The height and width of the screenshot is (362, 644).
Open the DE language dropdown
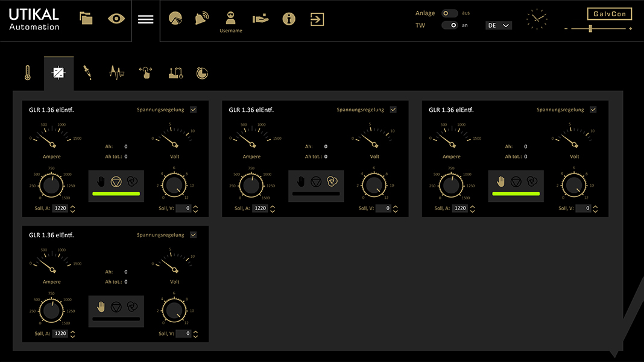[x=498, y=25]
